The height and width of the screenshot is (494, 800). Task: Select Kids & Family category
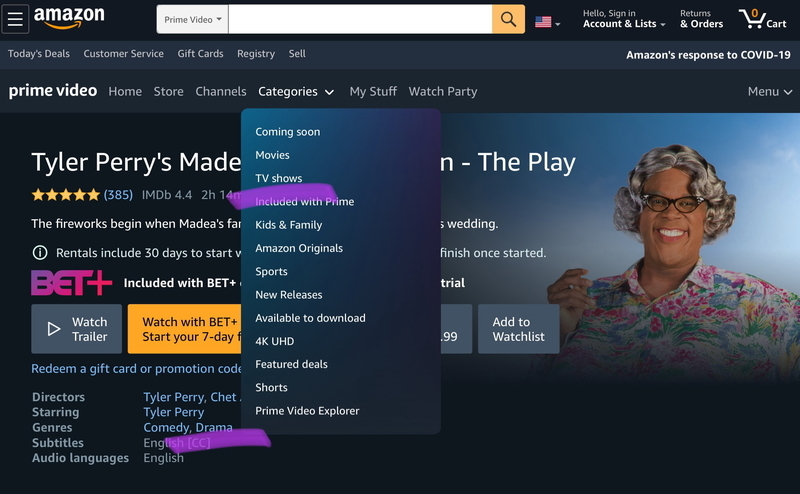[x=289, y=225]
